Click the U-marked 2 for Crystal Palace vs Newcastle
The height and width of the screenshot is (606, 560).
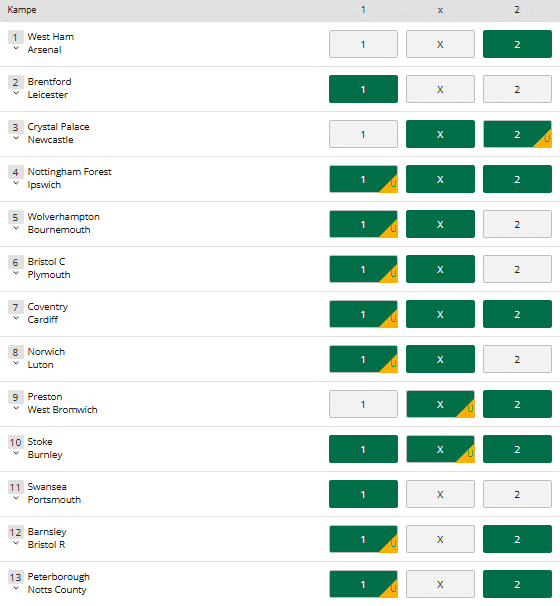517,134
